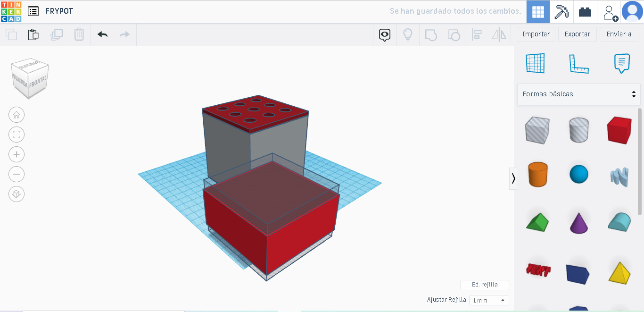Toggle the show all eye icon
Viewport: 644px width, 312px height.
(385, 34)
